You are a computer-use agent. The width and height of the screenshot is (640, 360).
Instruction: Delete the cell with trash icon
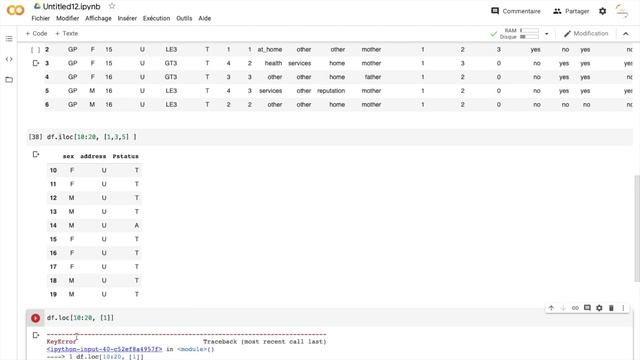tap(611, 308)
